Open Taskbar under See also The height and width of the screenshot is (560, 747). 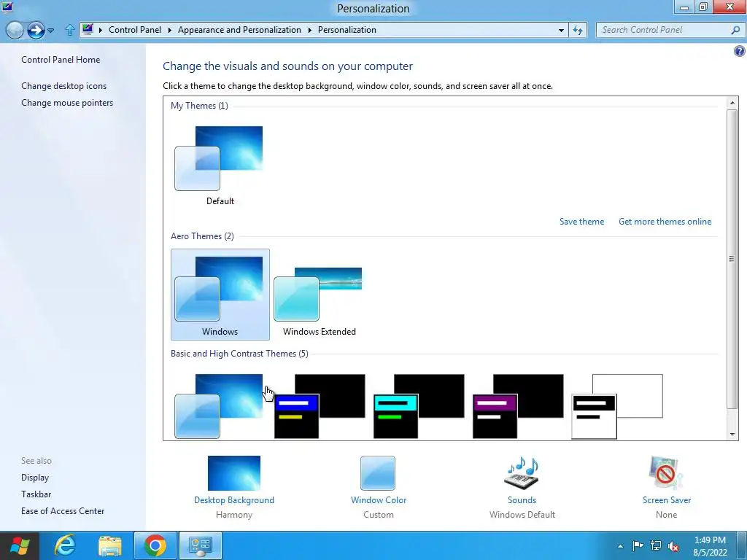[x=36, y=494]
